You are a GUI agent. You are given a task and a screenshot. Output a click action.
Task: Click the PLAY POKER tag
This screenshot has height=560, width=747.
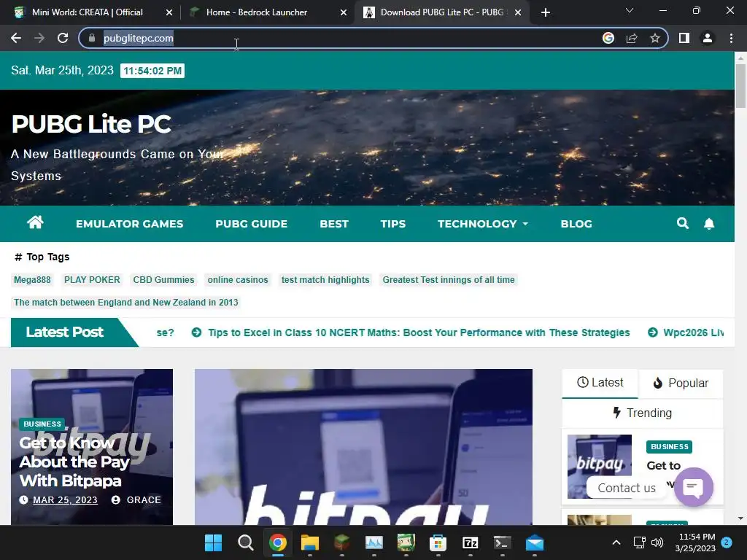92,280
